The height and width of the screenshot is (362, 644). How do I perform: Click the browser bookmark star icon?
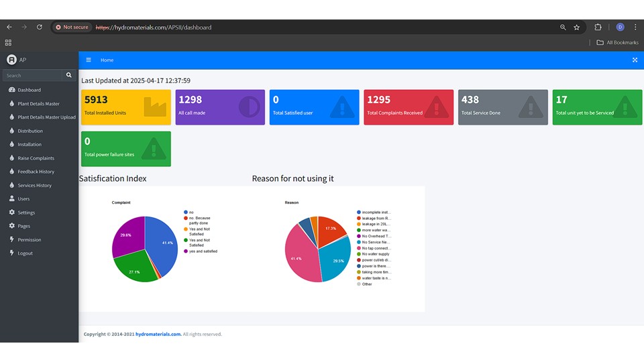576,27
